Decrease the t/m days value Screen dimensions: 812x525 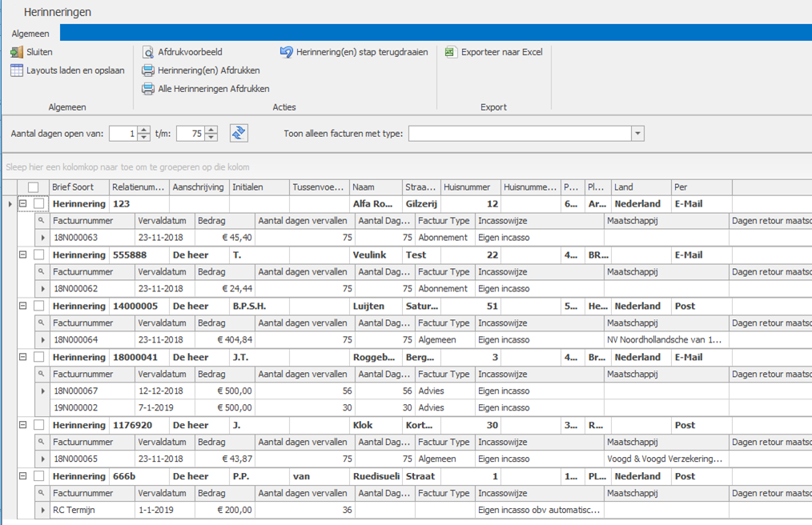[x=211, y=137]
